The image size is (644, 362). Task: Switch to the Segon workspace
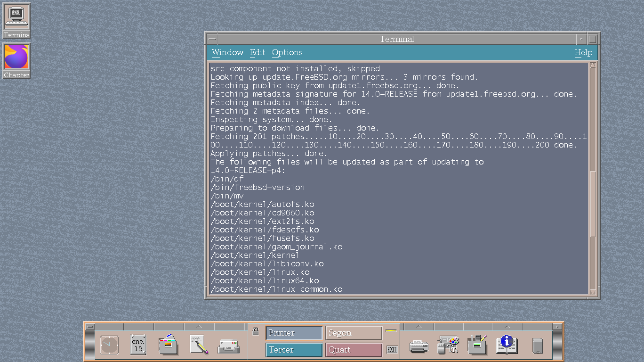point(354,333)
